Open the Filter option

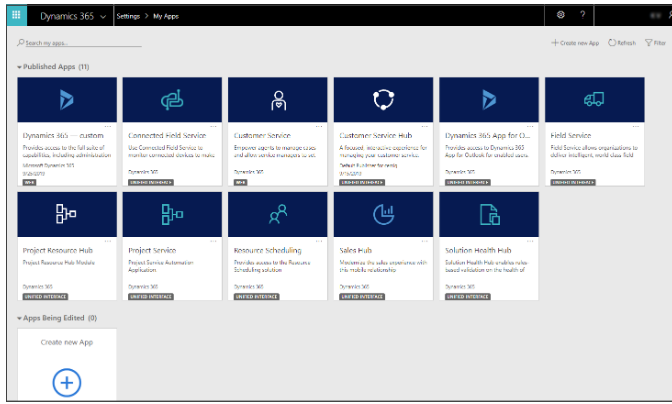pos(656,43)
